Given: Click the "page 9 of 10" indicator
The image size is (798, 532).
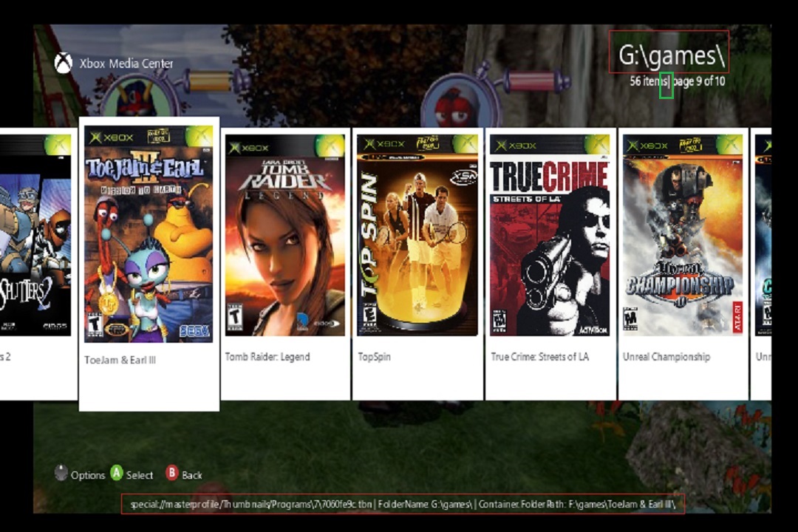Looking at the screenshot, I should [699, 81].
